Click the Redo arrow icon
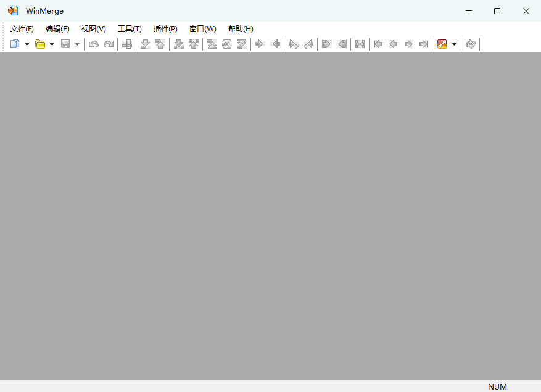This screenshot has width=541, height=392. [x=109, y=44]
